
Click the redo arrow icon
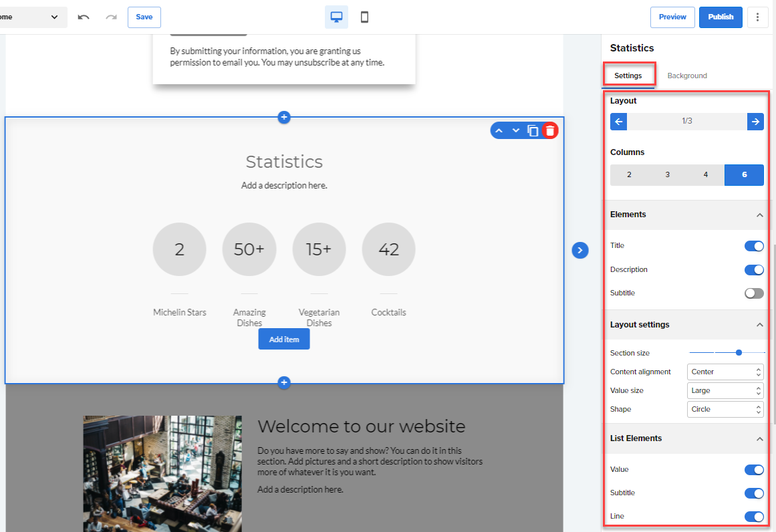(112, 17)
